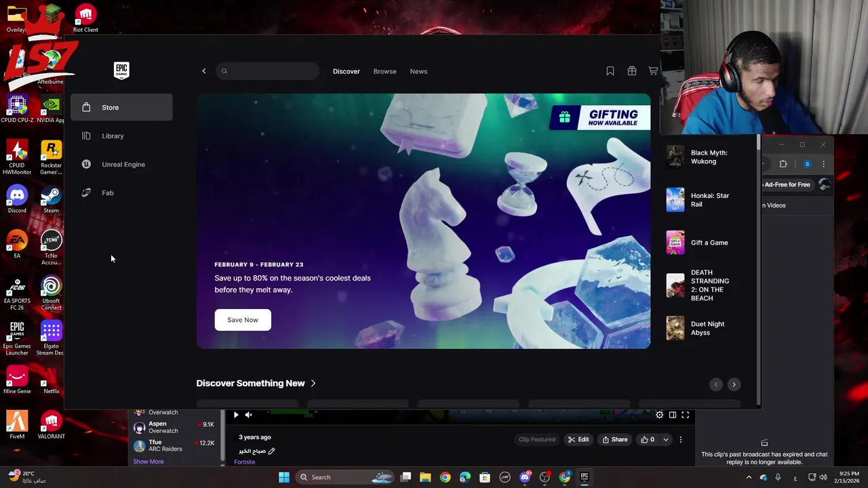
Task: Open the shopping cart icon
Action: tap(653, 71)
